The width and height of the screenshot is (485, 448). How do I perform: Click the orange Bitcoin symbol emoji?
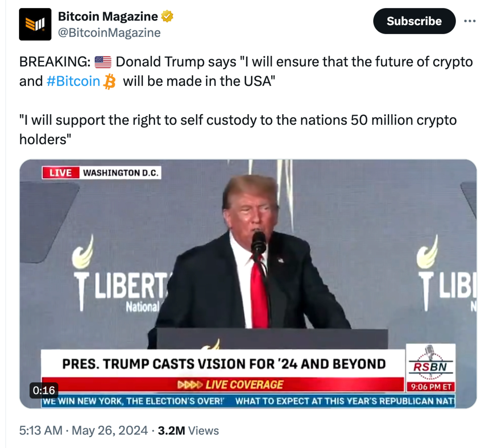pyautogui.click(x=109, y=82)
